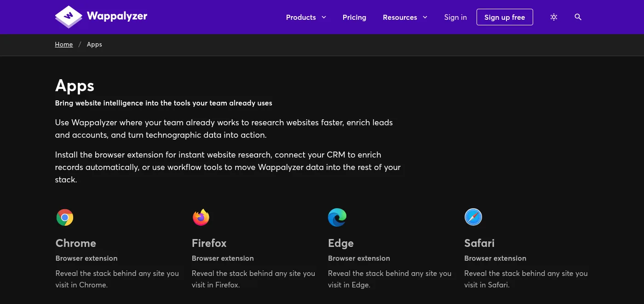The width and height of the screenshot is (644, 304).
Task: Click the Edge browser icon
Action: click(x=337, y=217)
